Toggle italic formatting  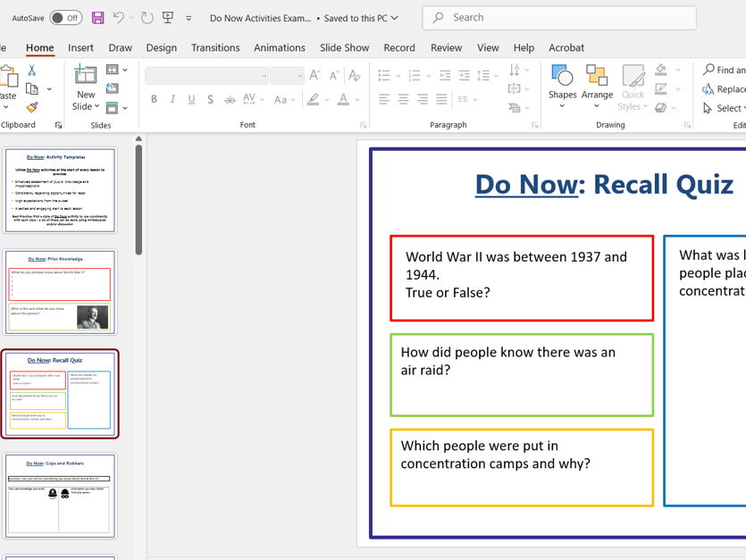[172, 98]
